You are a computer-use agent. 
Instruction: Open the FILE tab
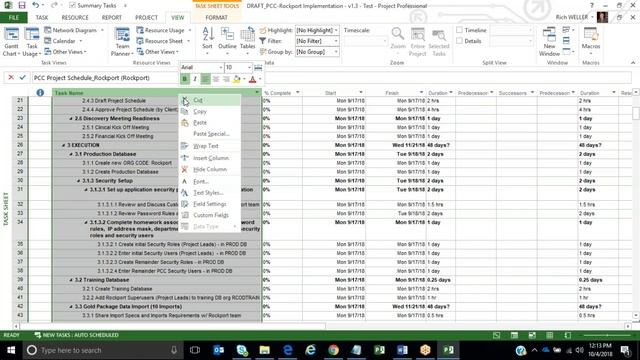(13, 18)
